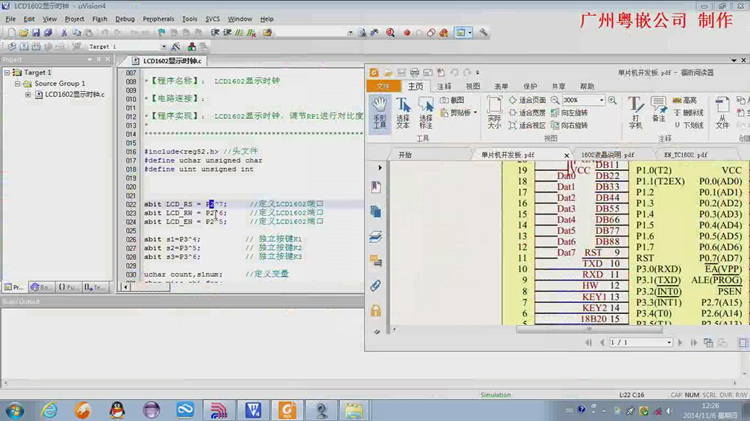Screen dimensions: 750x421
Task: Switch to the View (视图) ribbon tab
Action: tap(473, 86)
